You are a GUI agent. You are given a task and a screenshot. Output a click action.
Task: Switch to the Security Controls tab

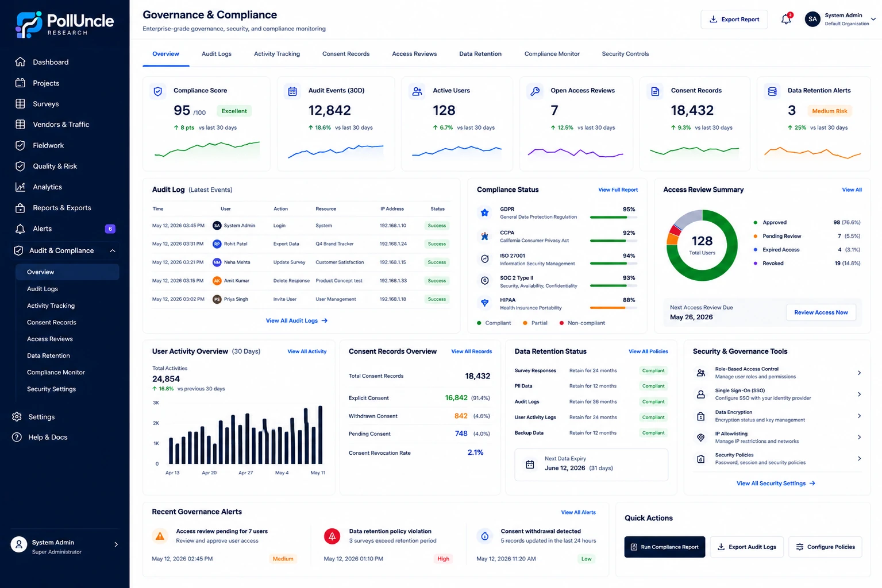tap(625, 54)
